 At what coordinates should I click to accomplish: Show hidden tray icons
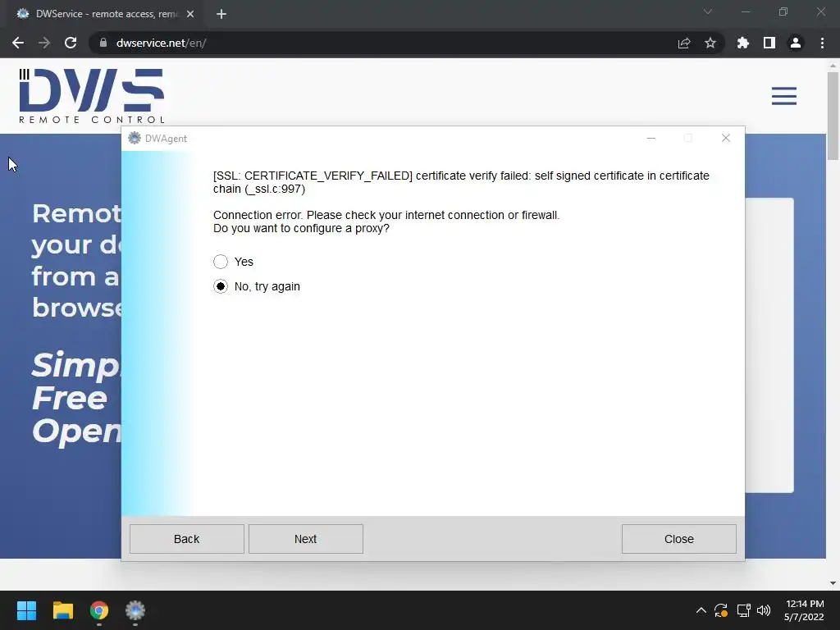click(x=701, y=610)
